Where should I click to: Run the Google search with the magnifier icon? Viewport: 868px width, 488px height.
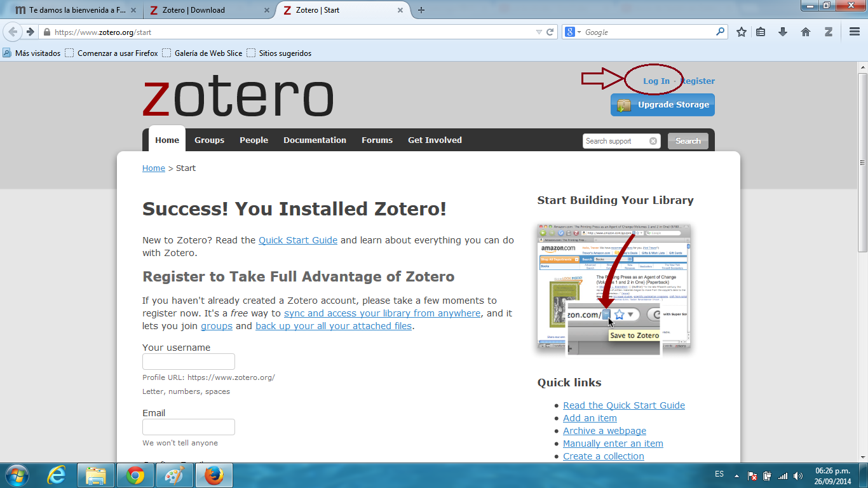719,31
